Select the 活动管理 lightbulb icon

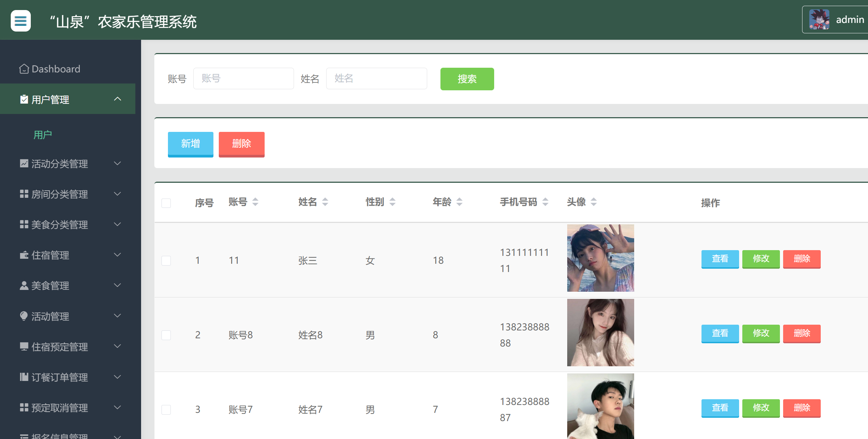24,316
